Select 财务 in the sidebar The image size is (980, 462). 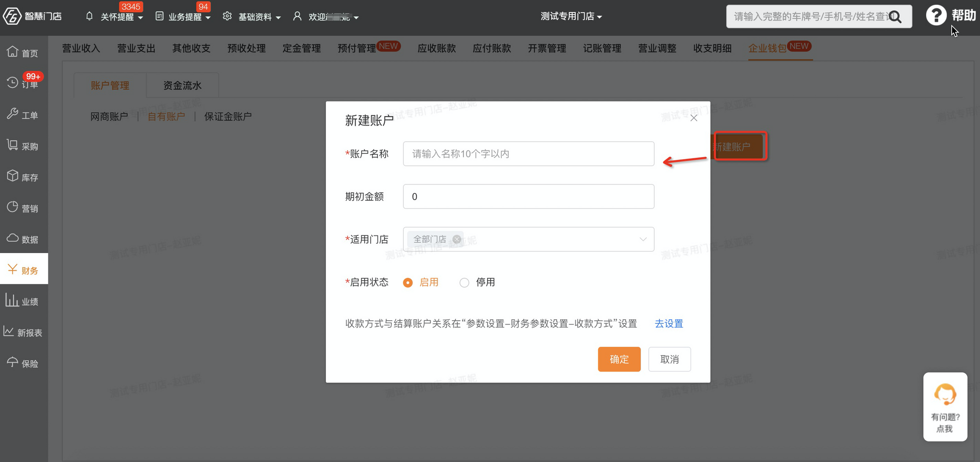coord(24,269)
